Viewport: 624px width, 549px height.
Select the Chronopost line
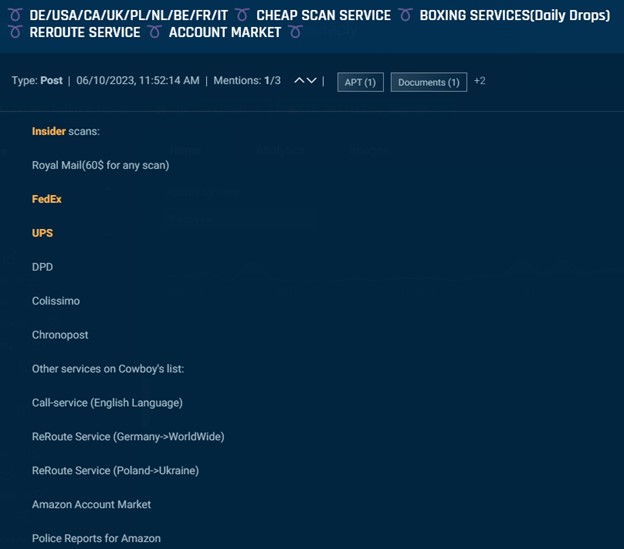coord(60,335)
